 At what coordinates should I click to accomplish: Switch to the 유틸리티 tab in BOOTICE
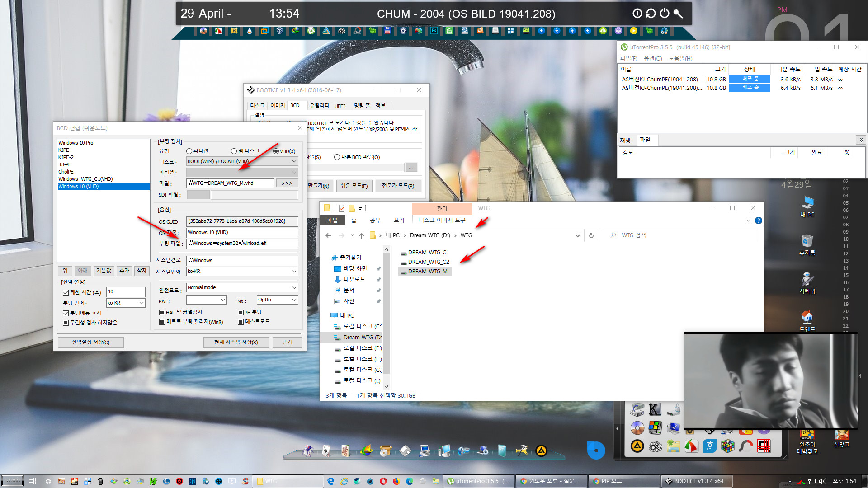[319, 106]
